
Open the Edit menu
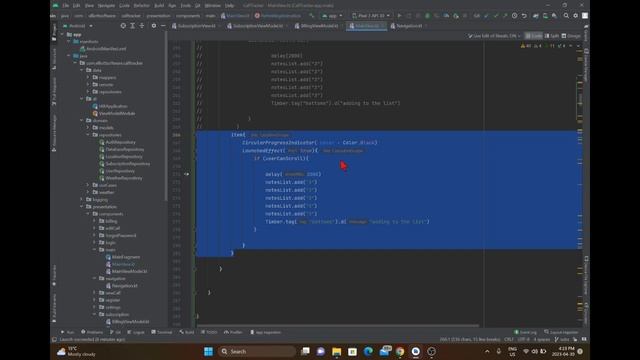(x=76, y=6)
